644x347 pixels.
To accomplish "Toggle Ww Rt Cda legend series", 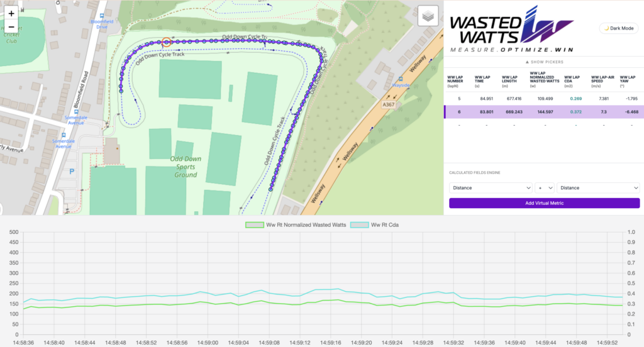I will pos(375,224).
